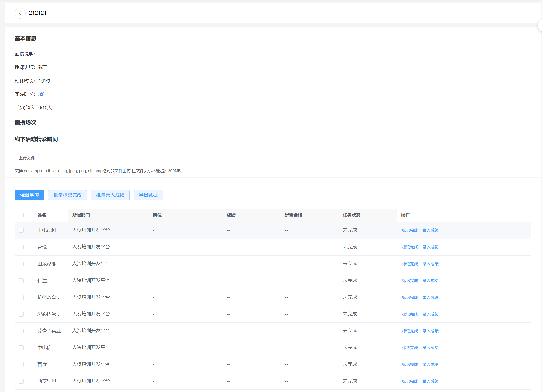The height and width of the screenshot is (392, 542).
Task: Click the back arrow beside 212121
Action: 20,13
